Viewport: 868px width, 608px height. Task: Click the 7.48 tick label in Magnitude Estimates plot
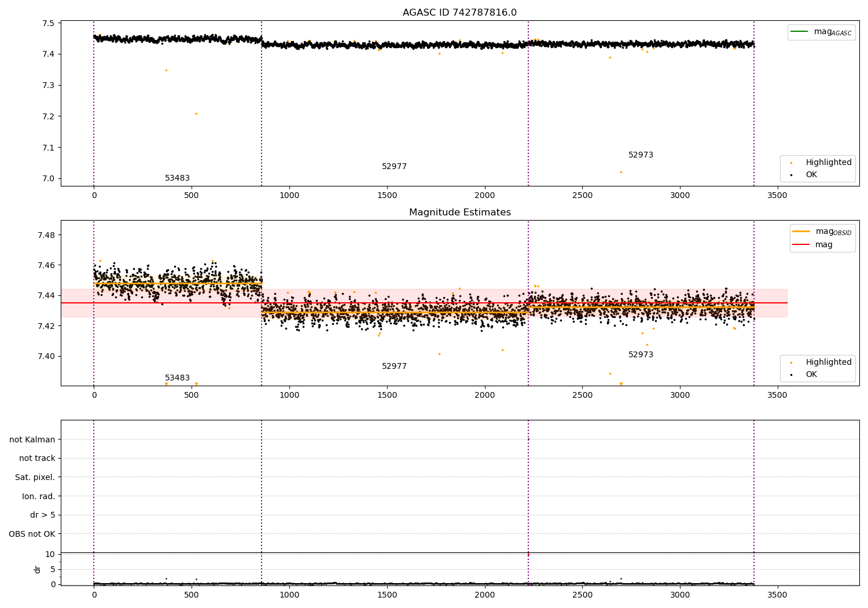coord(46,235)
